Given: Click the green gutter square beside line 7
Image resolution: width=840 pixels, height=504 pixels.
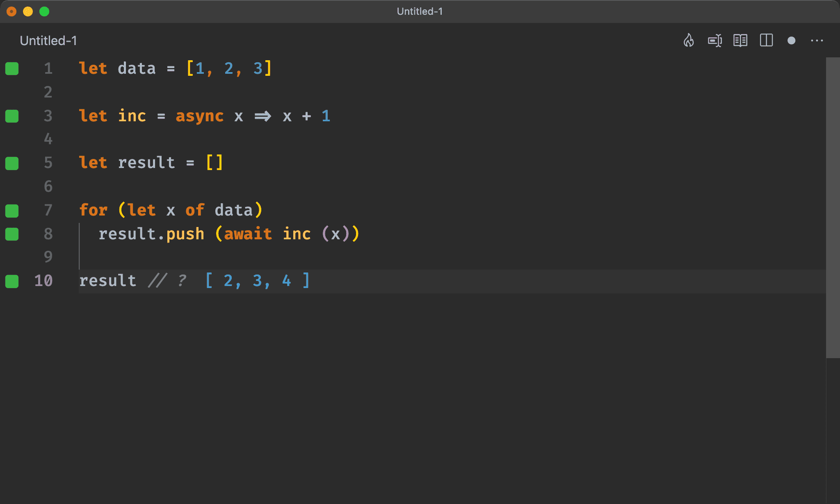Looking at the screenshot, I should tap(12, 211).
